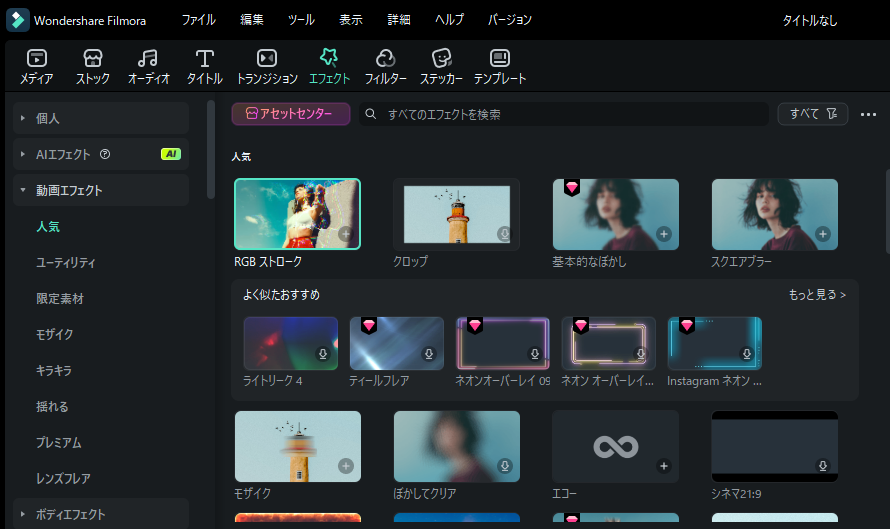The image size is (890, 529).
Task: Click the effects search input field
Action: pyautogui.click(x=564, y=114)
